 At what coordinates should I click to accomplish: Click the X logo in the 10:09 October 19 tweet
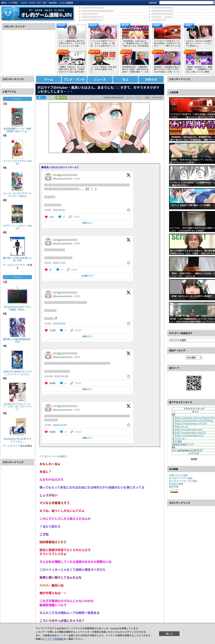tap(128, 353)
